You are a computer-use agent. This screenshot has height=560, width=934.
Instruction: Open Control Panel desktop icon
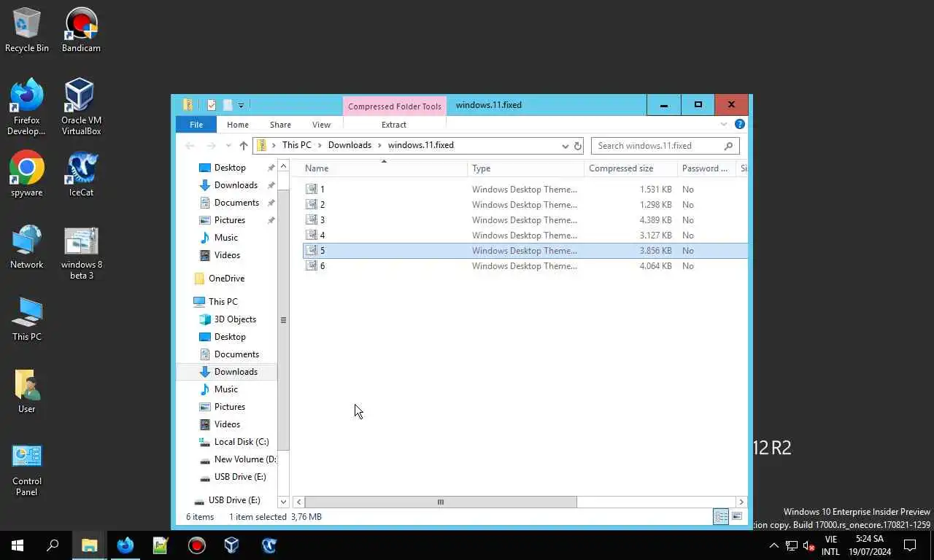(x=27, y=470)
